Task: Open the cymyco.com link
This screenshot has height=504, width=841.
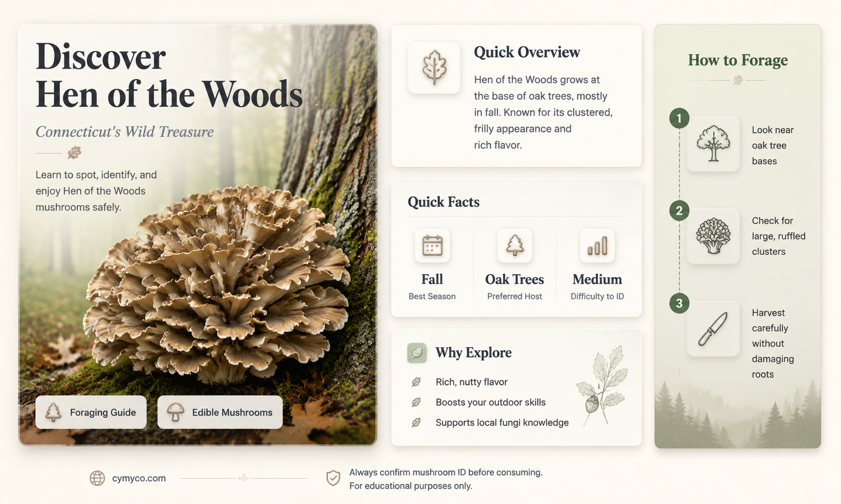Action: pyautogui.click(x=139, y=478)
